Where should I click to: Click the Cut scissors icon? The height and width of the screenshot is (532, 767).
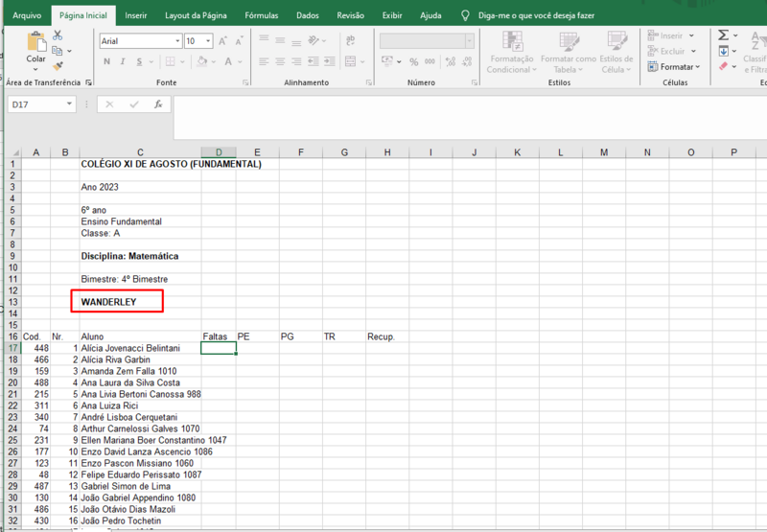(58, 35)
